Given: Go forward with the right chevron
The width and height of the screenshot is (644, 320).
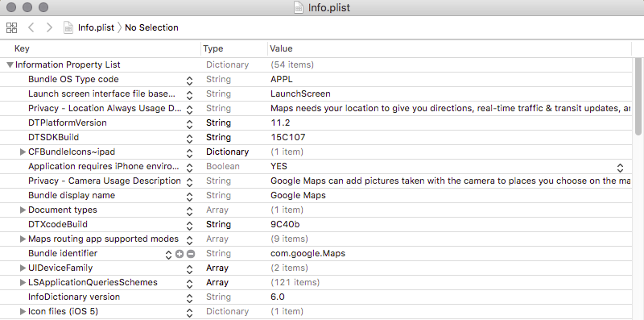Looking at the screenshot, I should (49, 27).
